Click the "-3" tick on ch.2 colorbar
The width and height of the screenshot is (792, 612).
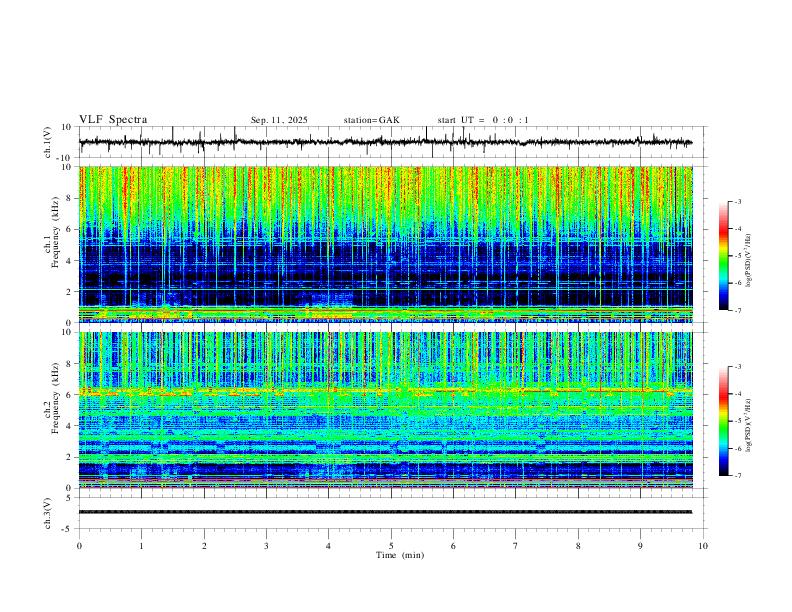pos(738,367)
